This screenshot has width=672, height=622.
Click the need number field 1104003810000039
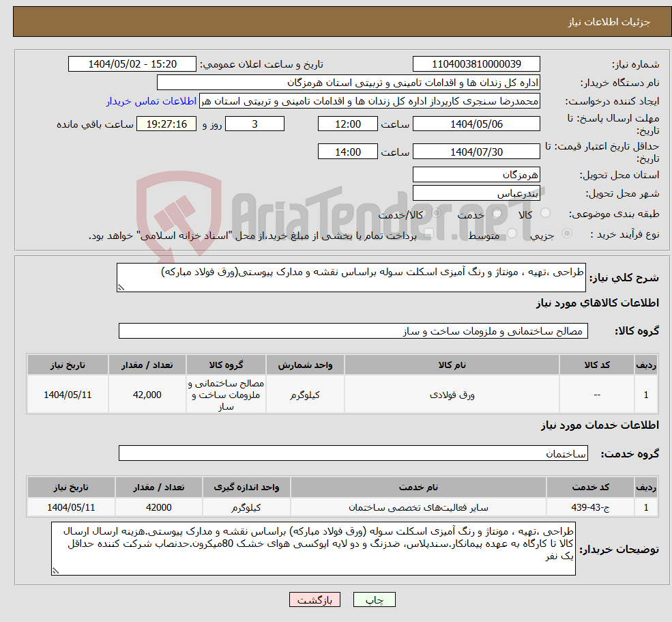tap(476, 63)
